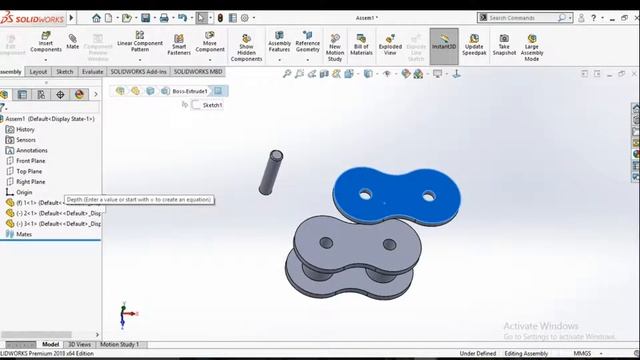
Task: Open the 3D Views tab
Action: tap(79, 344)
